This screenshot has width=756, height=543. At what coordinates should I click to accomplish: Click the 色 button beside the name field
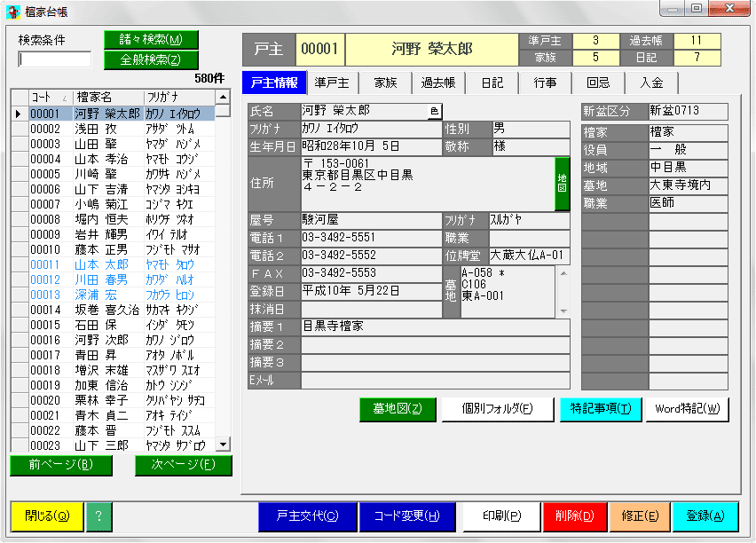pos(434,112)
